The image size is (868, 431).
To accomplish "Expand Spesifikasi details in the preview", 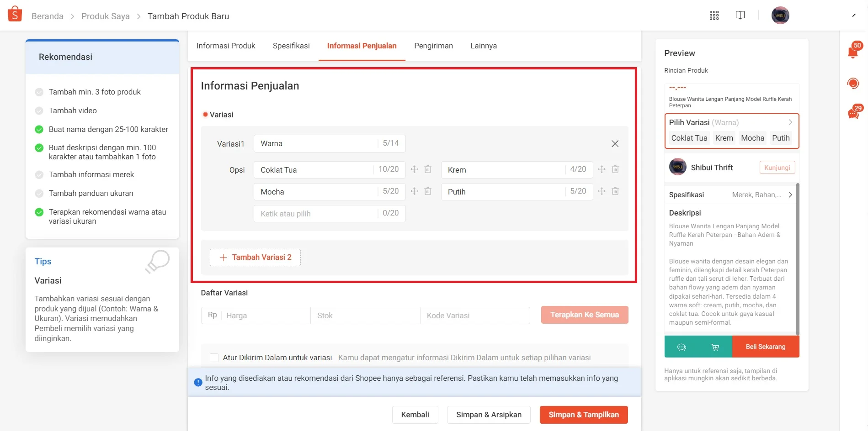I will coord(790,194).
